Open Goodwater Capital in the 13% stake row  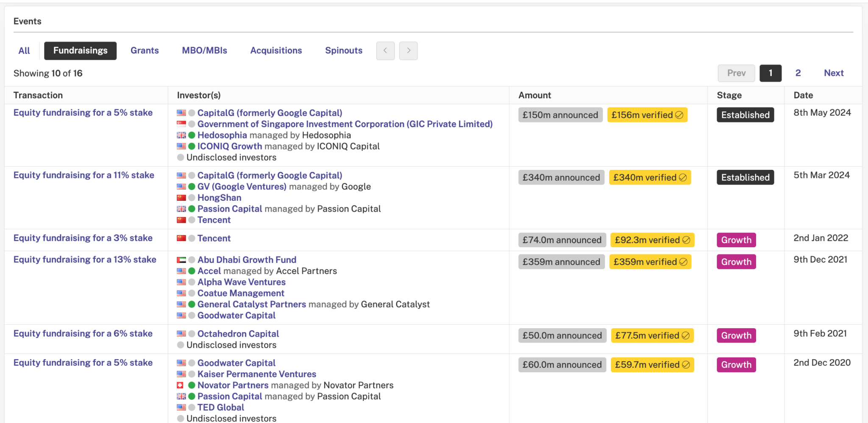236,315
